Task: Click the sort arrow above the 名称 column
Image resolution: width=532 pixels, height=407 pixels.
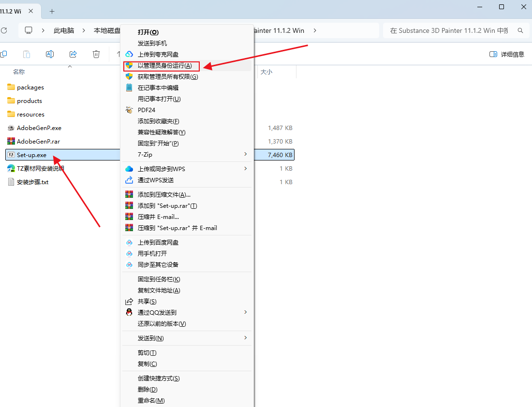Action: tap(70, 67)
